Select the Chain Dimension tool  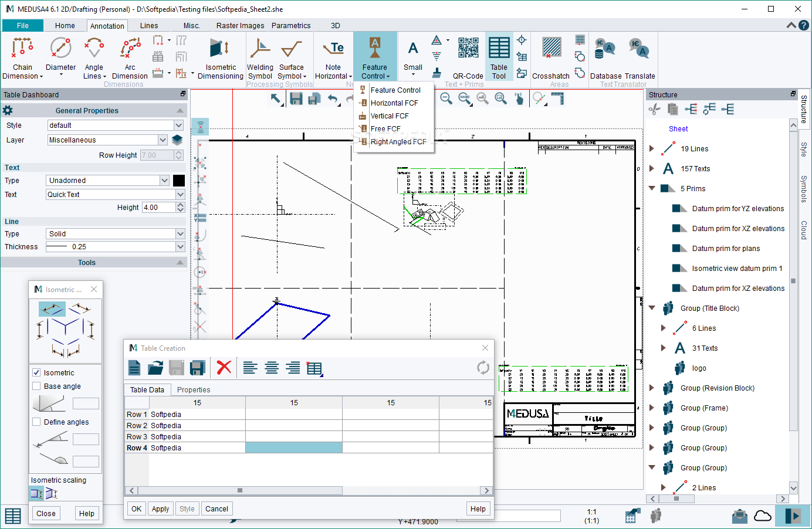click(22, 57)
